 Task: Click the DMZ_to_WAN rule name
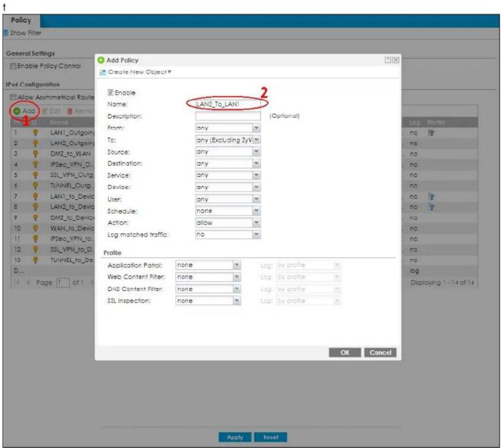[70, 154]
